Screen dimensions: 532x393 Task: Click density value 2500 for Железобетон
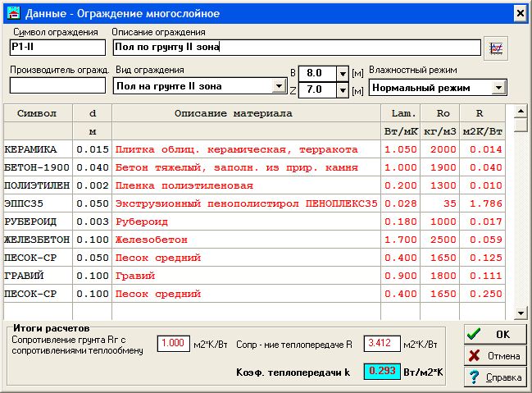440,240
